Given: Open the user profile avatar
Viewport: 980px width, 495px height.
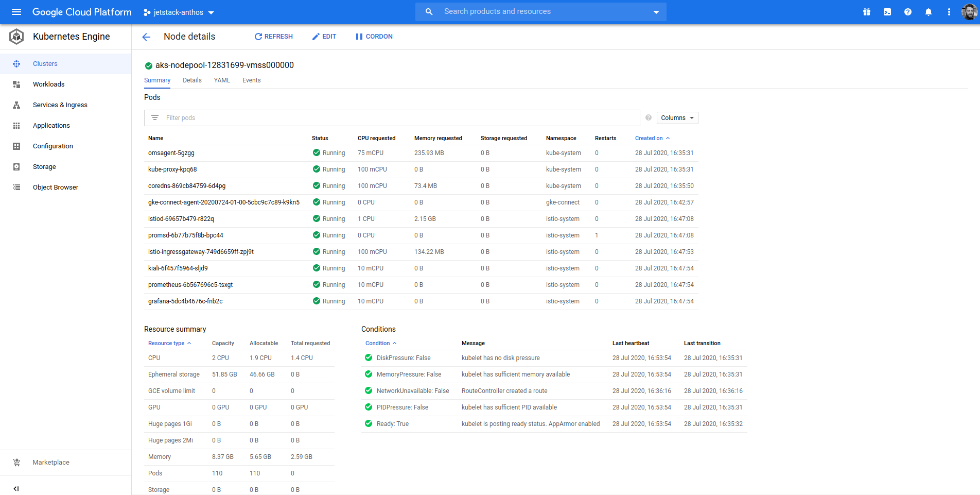Looking at the screenshot, I should pyautogui.click(x=969, y=12).
